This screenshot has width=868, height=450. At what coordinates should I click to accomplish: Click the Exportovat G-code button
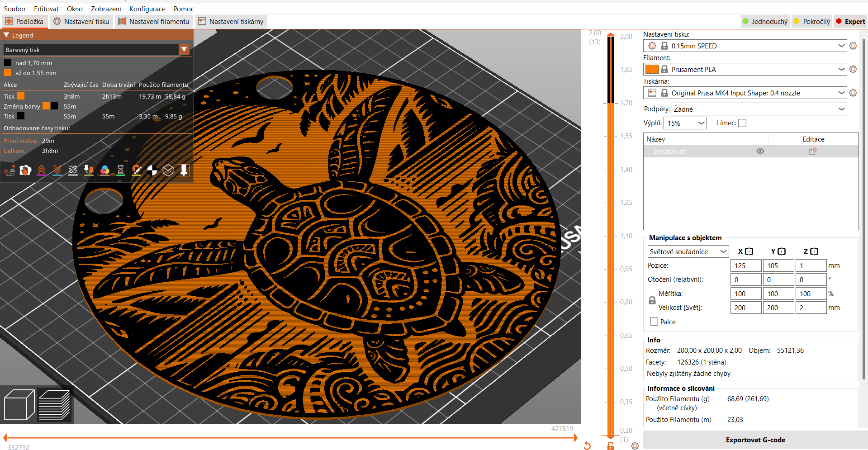755,440
